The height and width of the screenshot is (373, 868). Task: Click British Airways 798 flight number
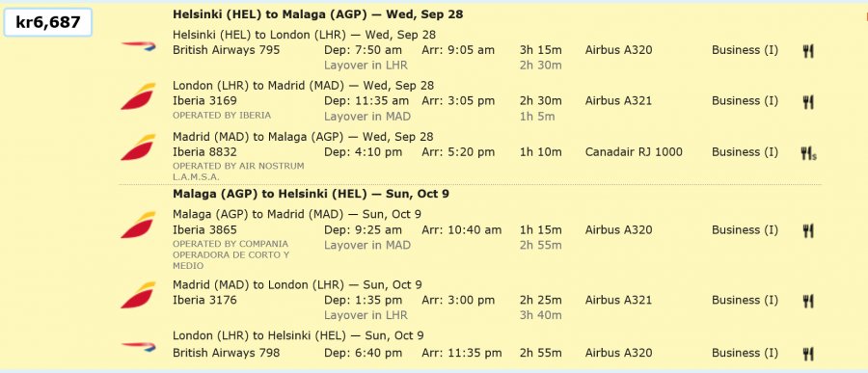click(x=227, y=353)
